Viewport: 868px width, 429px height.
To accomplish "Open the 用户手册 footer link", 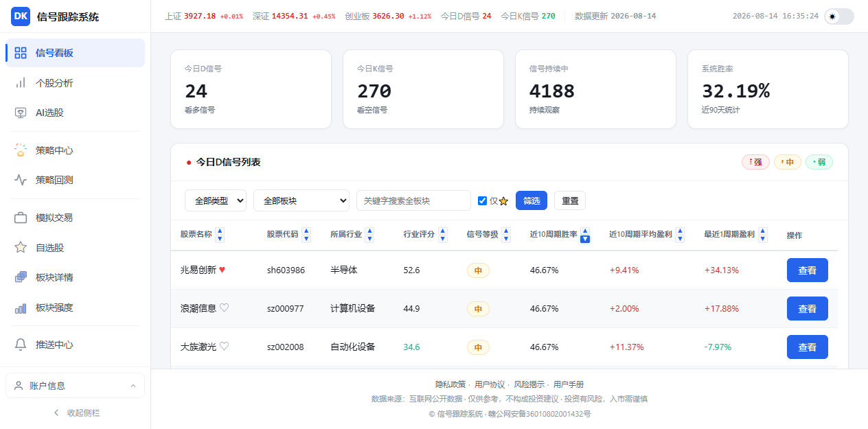I will [x=569, y=384].
